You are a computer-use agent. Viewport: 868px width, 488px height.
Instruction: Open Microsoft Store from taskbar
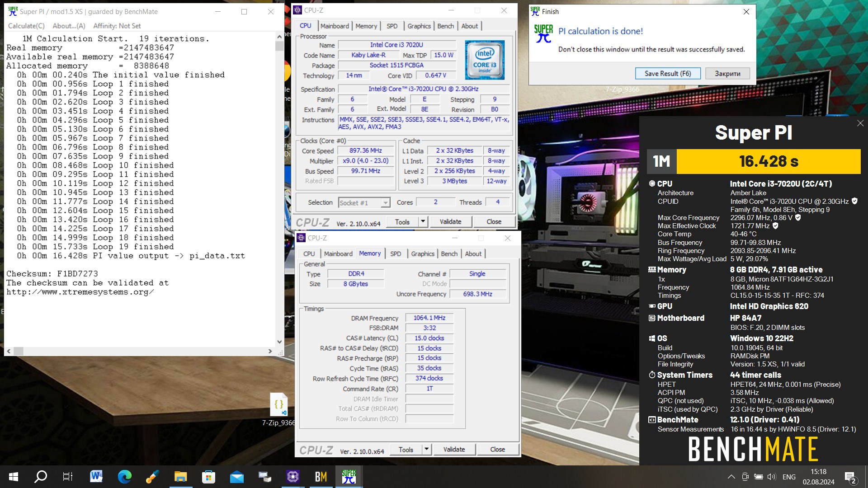[x=208, y=477]
